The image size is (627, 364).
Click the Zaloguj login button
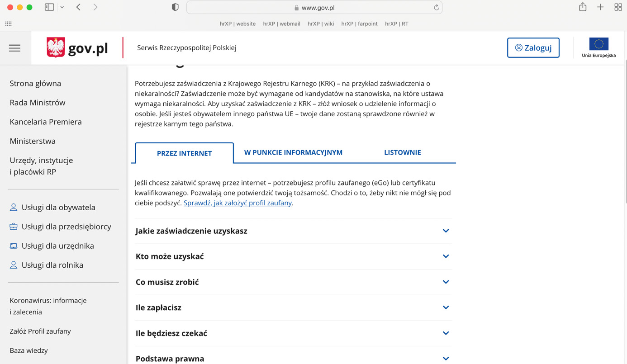tap(533, 47)
